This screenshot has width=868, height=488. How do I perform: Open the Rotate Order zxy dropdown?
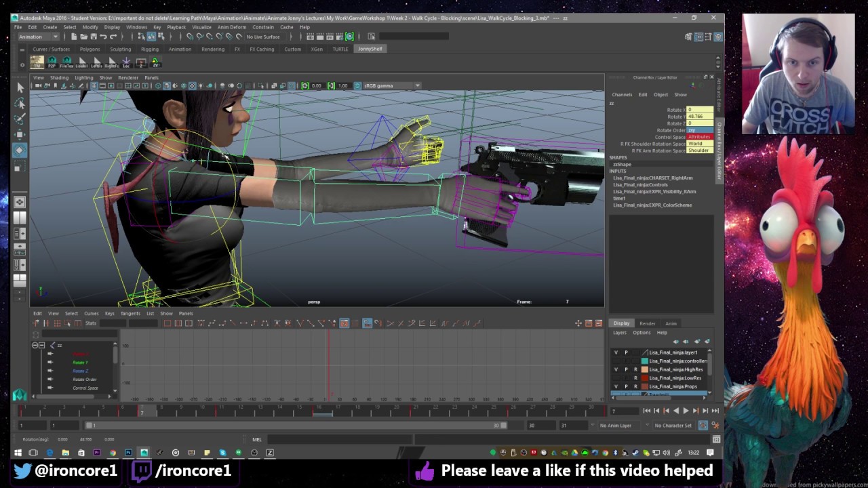[x=700, y=130]
